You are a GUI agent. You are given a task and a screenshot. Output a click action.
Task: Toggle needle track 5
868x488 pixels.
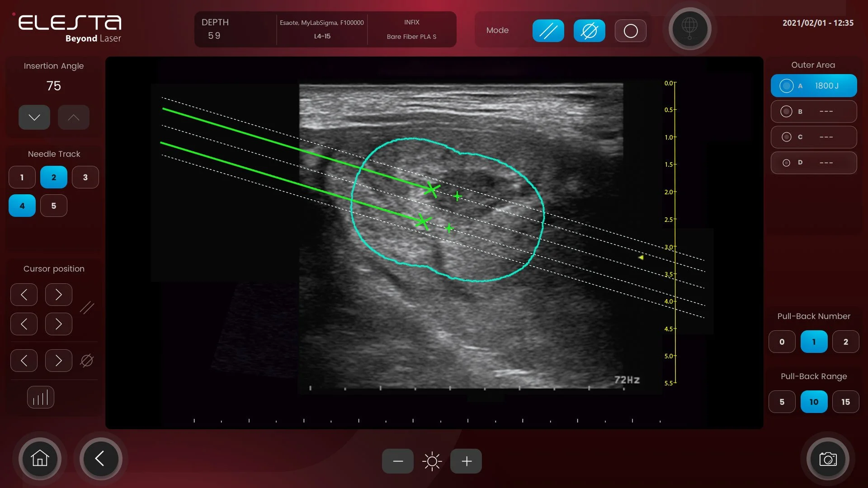pyautogui.click(x=54, y=206)
